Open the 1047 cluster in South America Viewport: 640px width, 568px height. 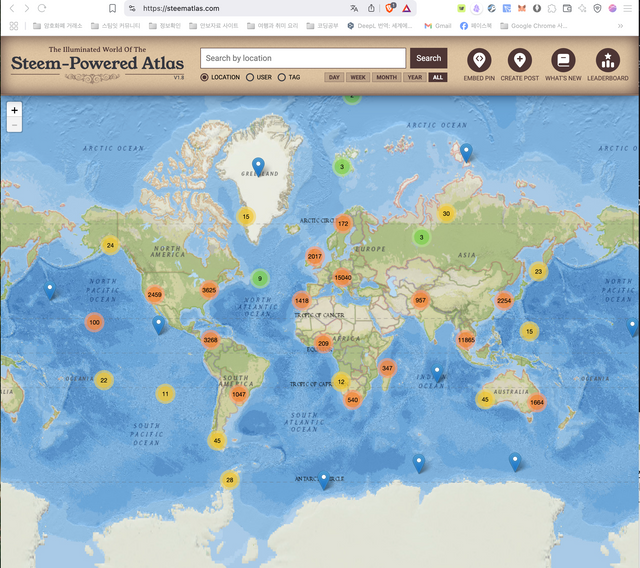pos(239,394)
